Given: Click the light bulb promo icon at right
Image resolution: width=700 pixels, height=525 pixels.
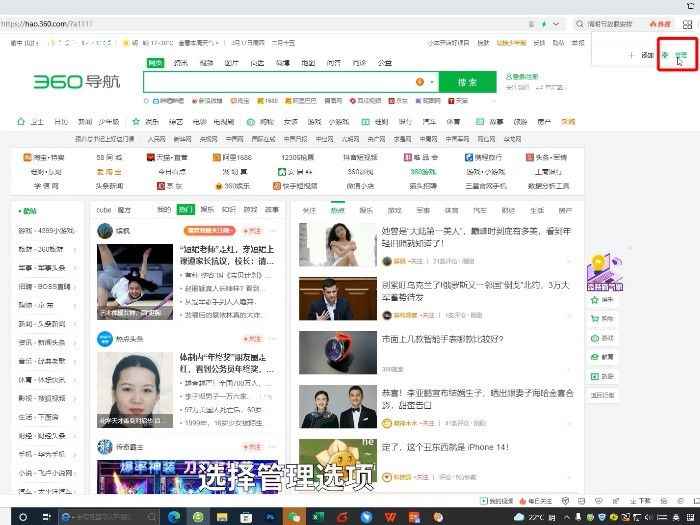Looking at the screenshot, I should [604, 272].
